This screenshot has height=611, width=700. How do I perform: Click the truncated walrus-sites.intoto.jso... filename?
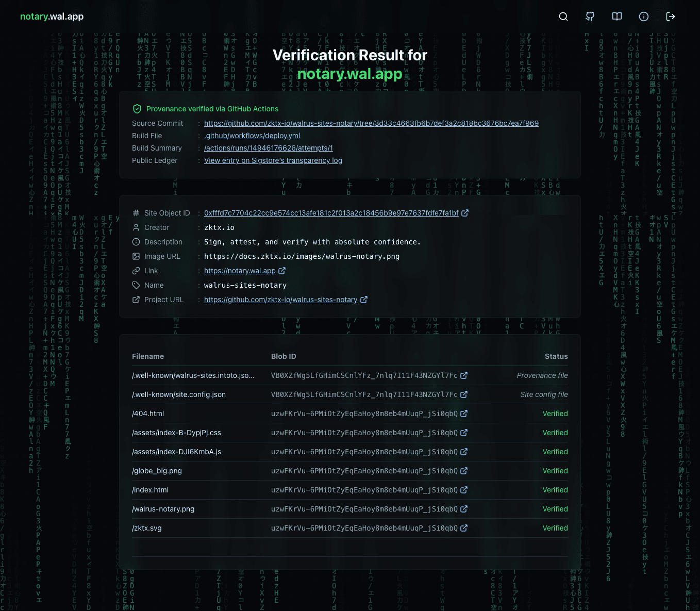tap(193, 375)
